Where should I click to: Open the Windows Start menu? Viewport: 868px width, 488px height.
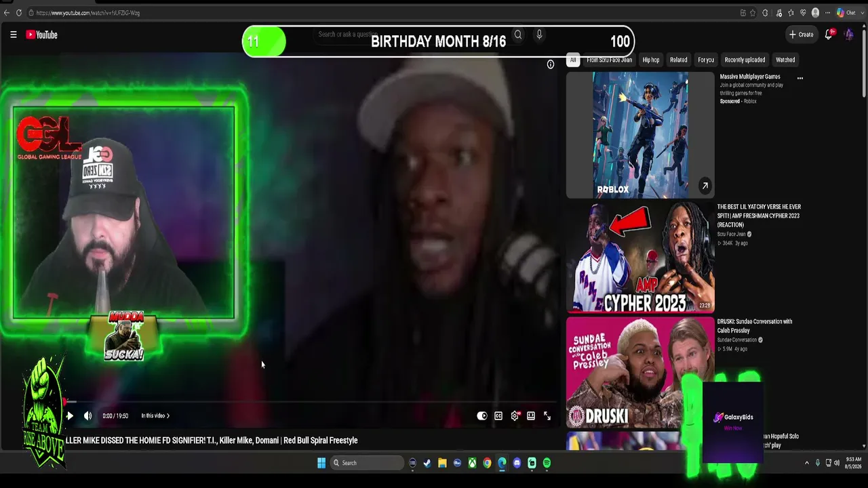click(321, 463)
